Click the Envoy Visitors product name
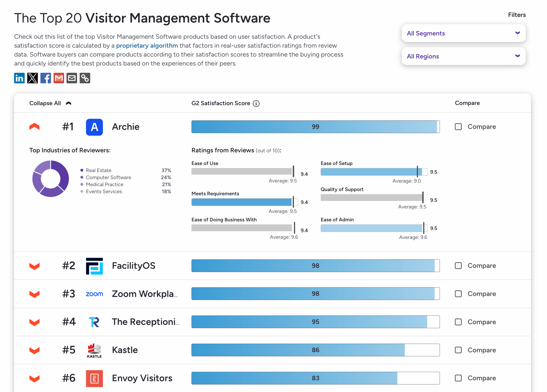The width and height of the screenshot is (547, 392). [x=142, y=378]
